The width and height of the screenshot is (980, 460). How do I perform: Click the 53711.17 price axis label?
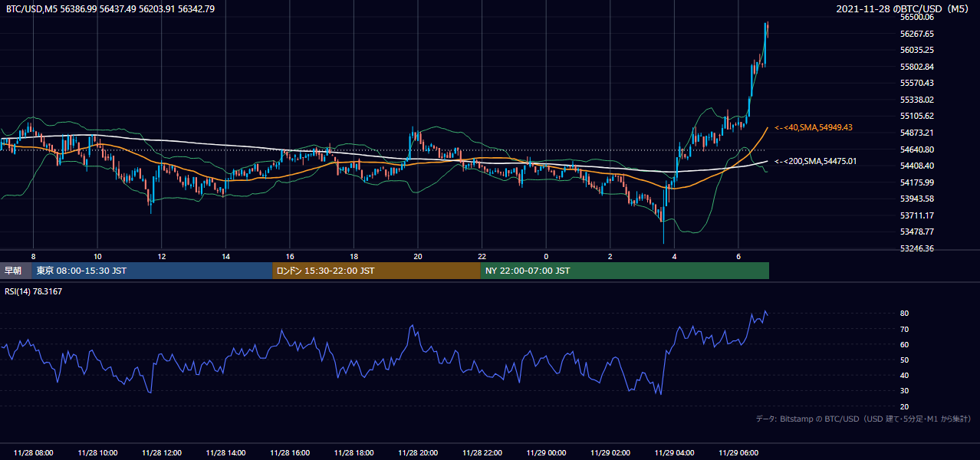click(917, 215)
